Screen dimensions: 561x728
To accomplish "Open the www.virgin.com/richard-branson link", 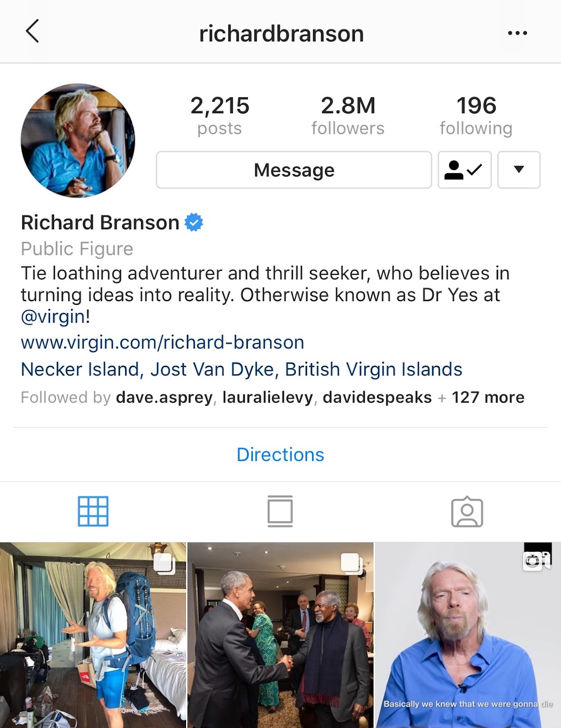I will (162, 342).
